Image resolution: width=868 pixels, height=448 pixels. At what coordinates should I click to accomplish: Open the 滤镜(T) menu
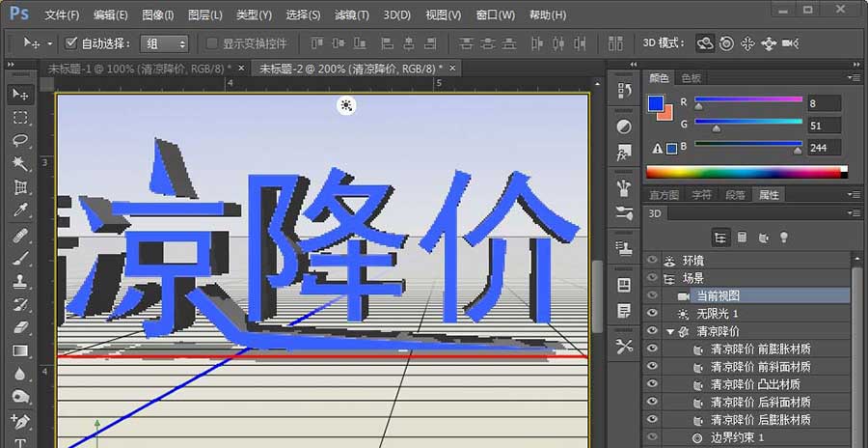[351, 14]
